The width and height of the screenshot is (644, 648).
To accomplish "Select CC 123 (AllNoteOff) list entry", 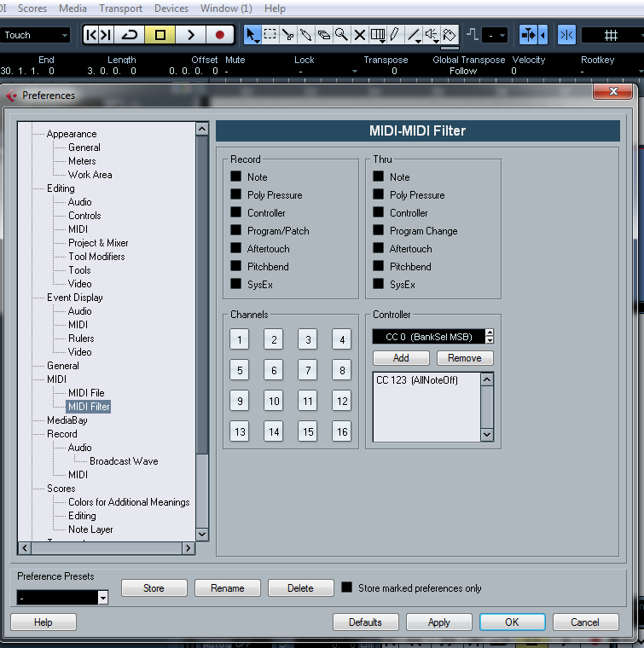I will tap(417, 379).
